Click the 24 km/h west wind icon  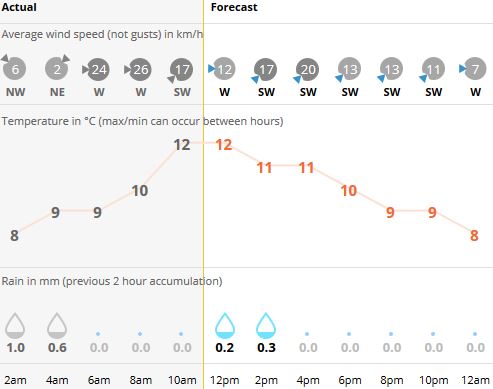pyautogui.click(x=98, y=69)
